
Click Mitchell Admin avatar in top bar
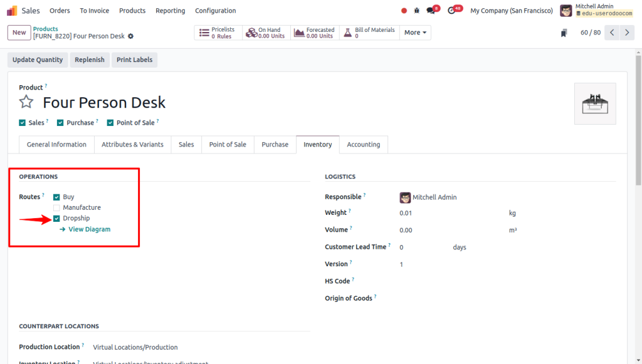click(x=566, y=11)
